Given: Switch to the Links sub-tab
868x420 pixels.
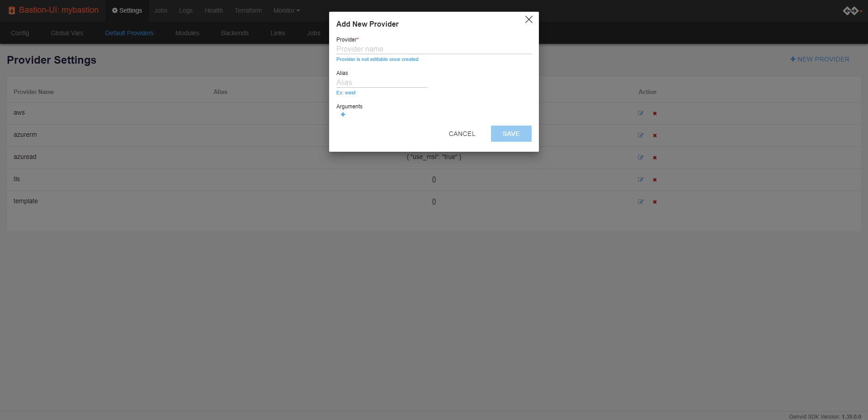Looking at the screenshot, I should click(x=278, y=33).
